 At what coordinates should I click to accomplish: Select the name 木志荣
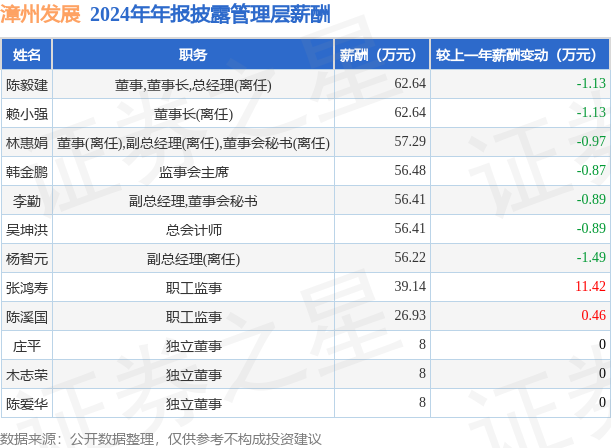[x=27, y=375]
